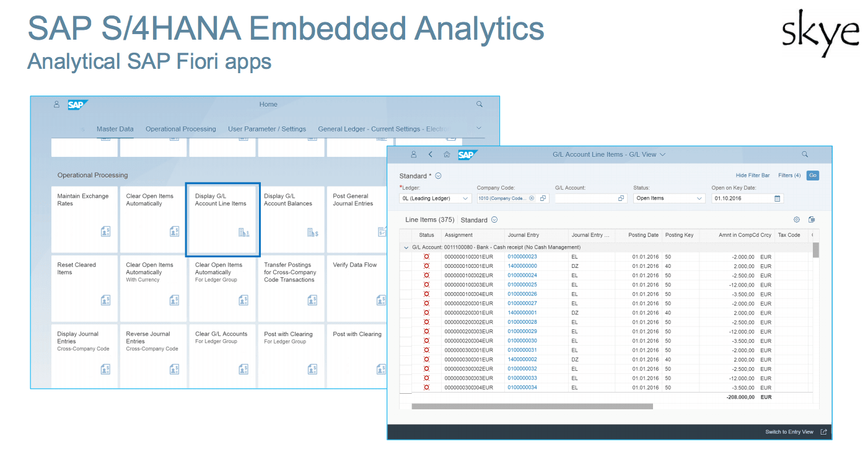Open Line Items table Standard variant chevron

pyautogui.click(x=494, y=220)
